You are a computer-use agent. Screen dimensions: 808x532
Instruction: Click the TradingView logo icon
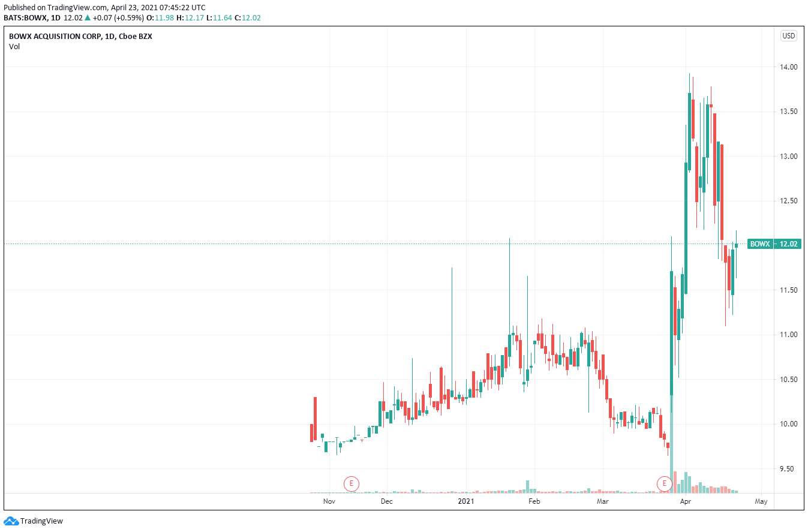coord(11,521)
